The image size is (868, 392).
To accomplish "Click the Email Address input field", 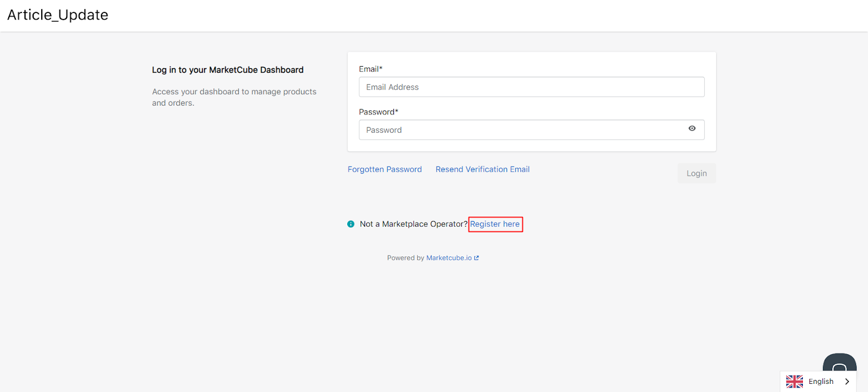I will pos(532,87).
